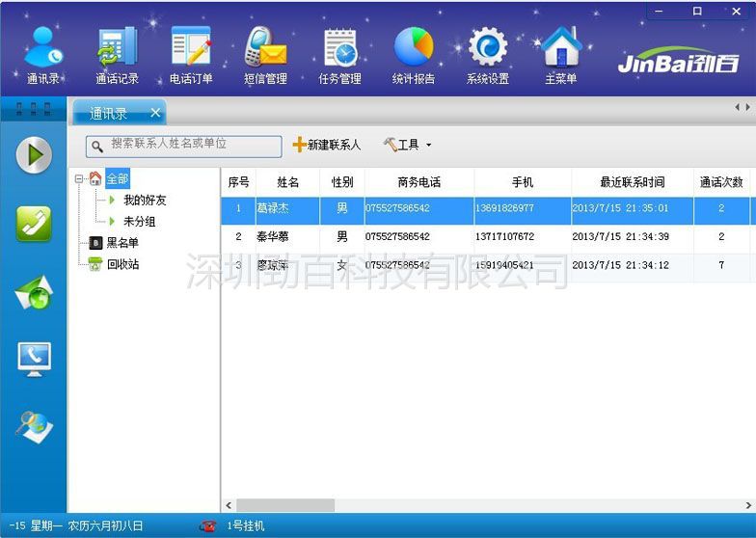Select 未分组 group
Image resolution: width=756 pixels, height=538 pixels.
(x=139, y=222)
